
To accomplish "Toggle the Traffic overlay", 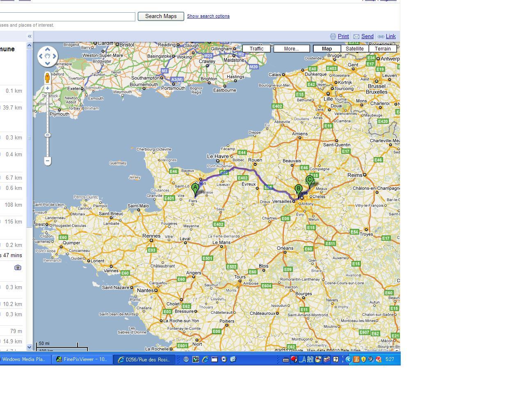I will [256, 48].
